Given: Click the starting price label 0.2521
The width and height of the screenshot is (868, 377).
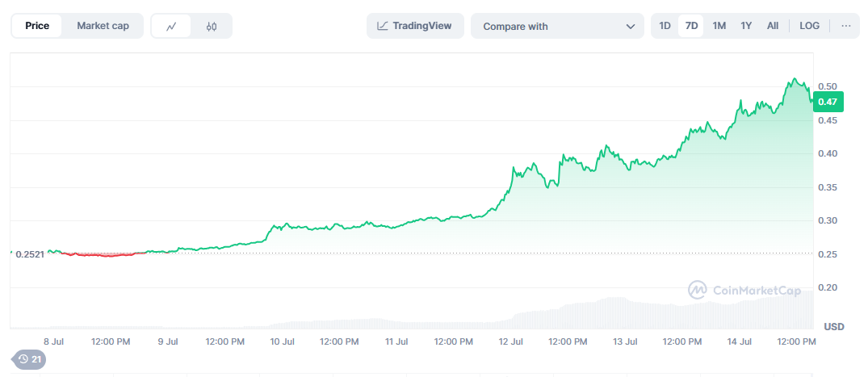Looking at the screenshot, I should point(30,254).
